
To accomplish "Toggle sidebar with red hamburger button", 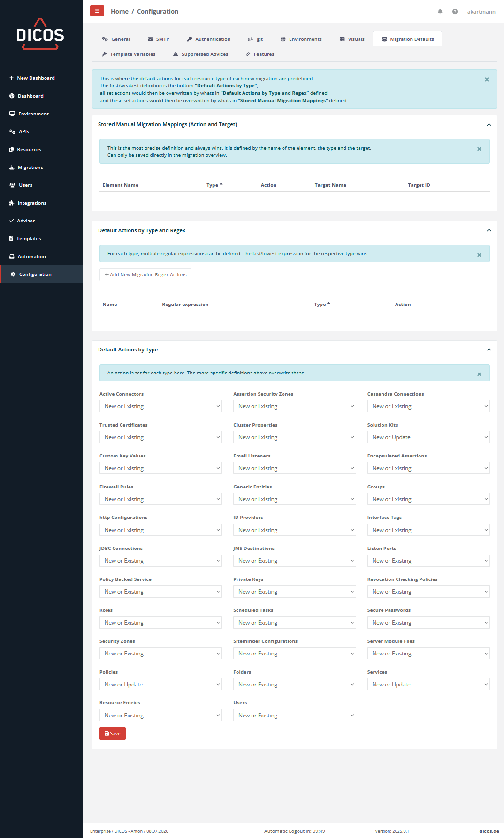I will [x=97, y=11].
